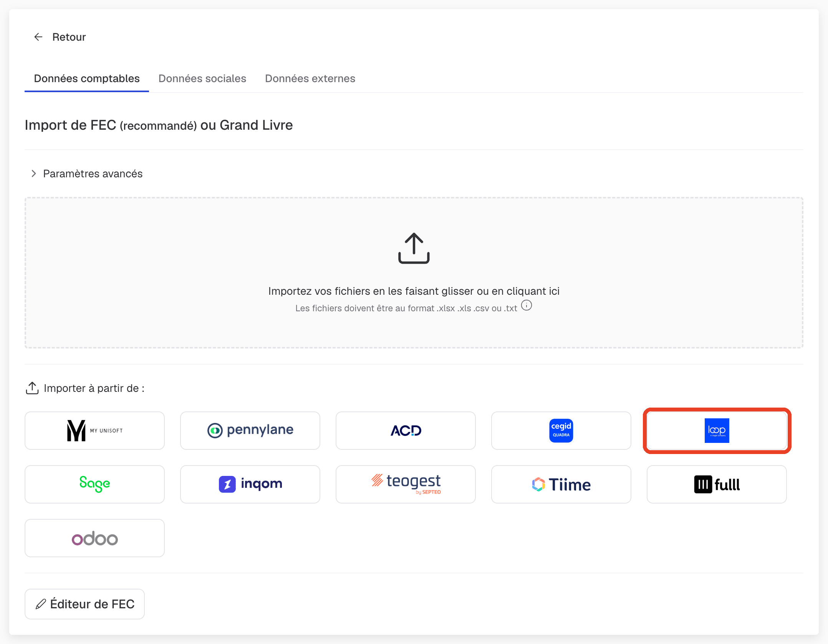Import from Tiime

pyautogui.click(x=561, y=484)
